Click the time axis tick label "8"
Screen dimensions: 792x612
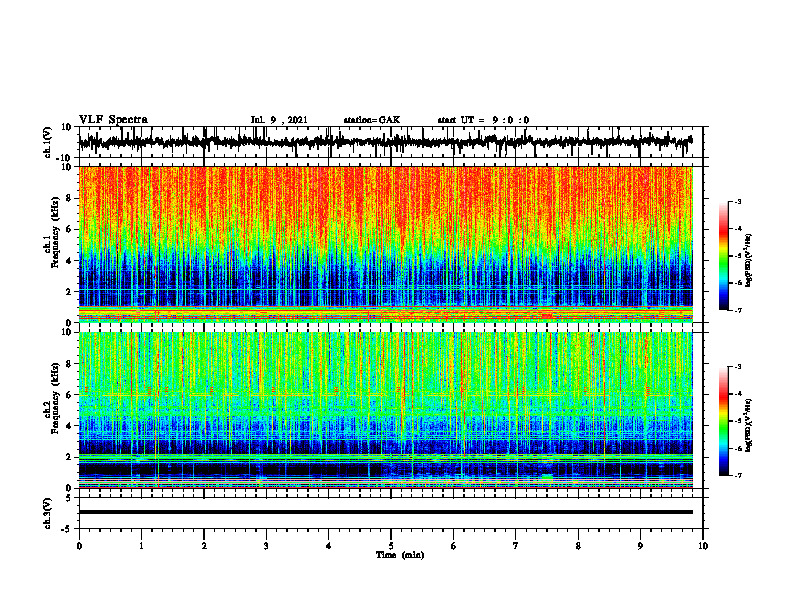coord(578,546)
